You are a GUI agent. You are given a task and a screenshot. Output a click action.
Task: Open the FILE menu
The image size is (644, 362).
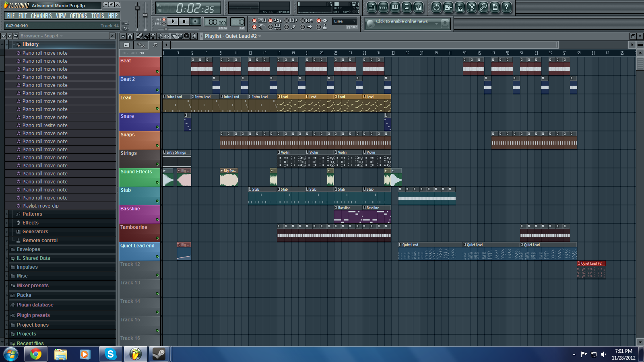pos(11,16)
